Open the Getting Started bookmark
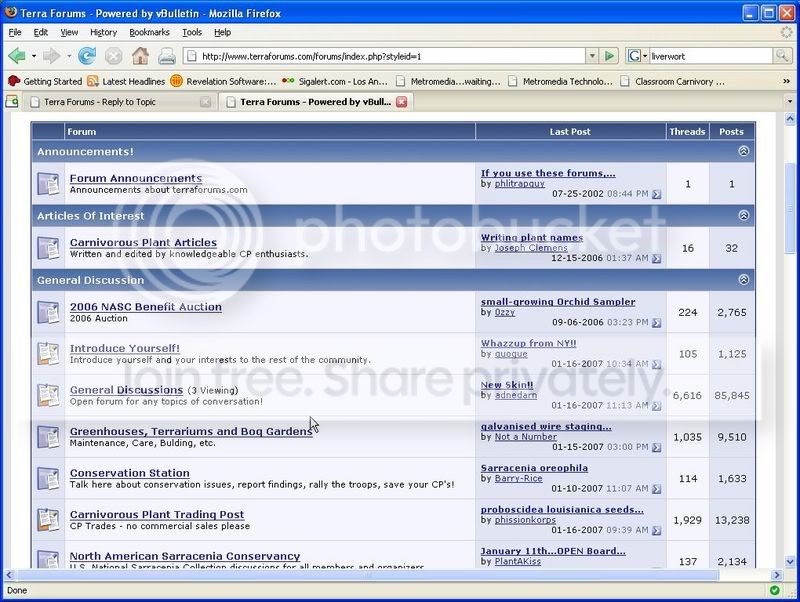Image resolution: width=800 pixels, height=602 pixels. (x=45, y=81)
